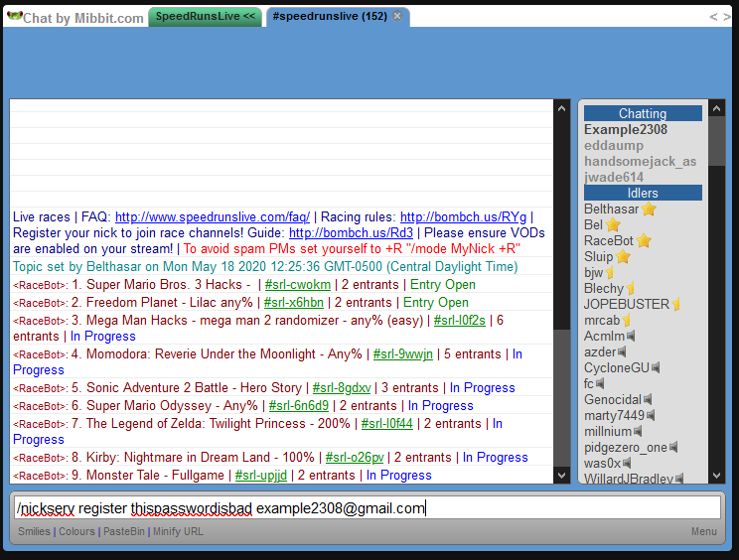Click the Idlers section header
This screenshot has height=560, width=739.
643,193
